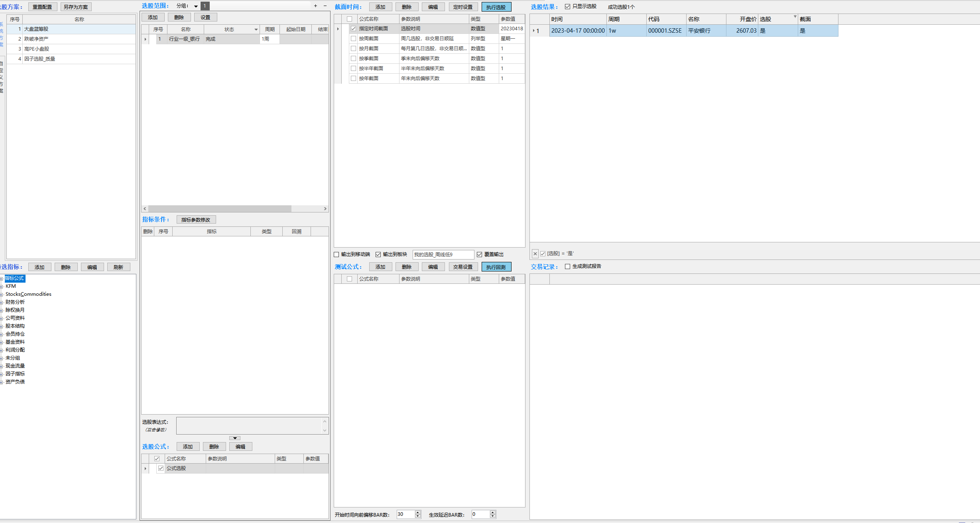The height and width of the screenshot is (523, 980).
Task: Select 股本结构 in the indicator tree
Action: click(15, 326)
